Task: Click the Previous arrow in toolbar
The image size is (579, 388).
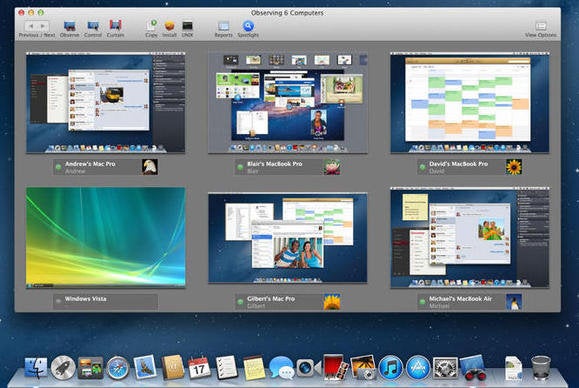Action: (31, 26)
